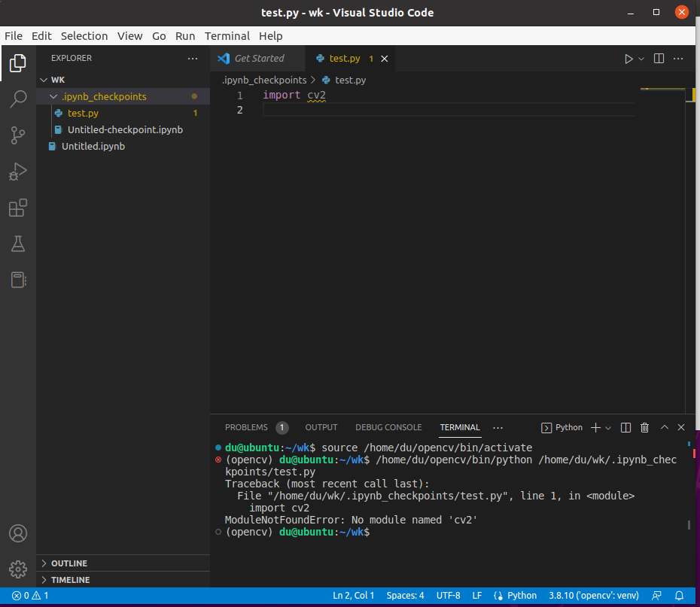
Task: Close the bottom panel
Action: [x=681, y=427]
